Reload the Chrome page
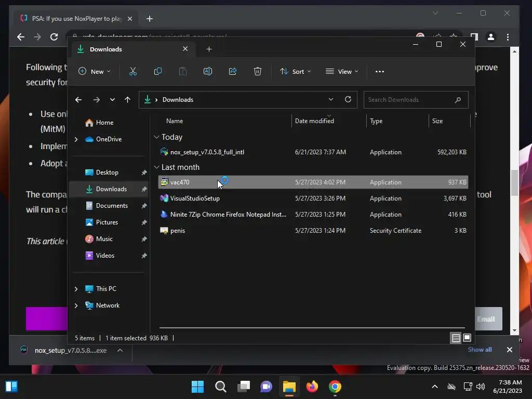The image size is (532, 399). click(x=54, y=37)
